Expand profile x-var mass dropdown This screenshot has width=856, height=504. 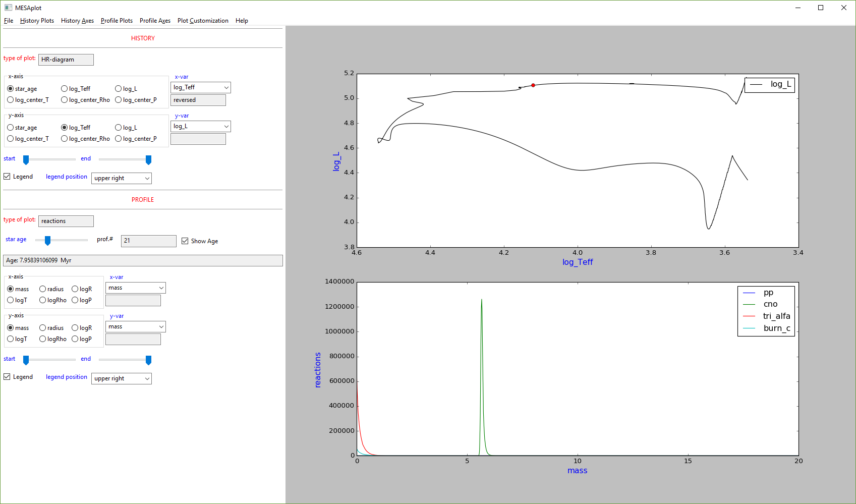click(x=136, y=288)
